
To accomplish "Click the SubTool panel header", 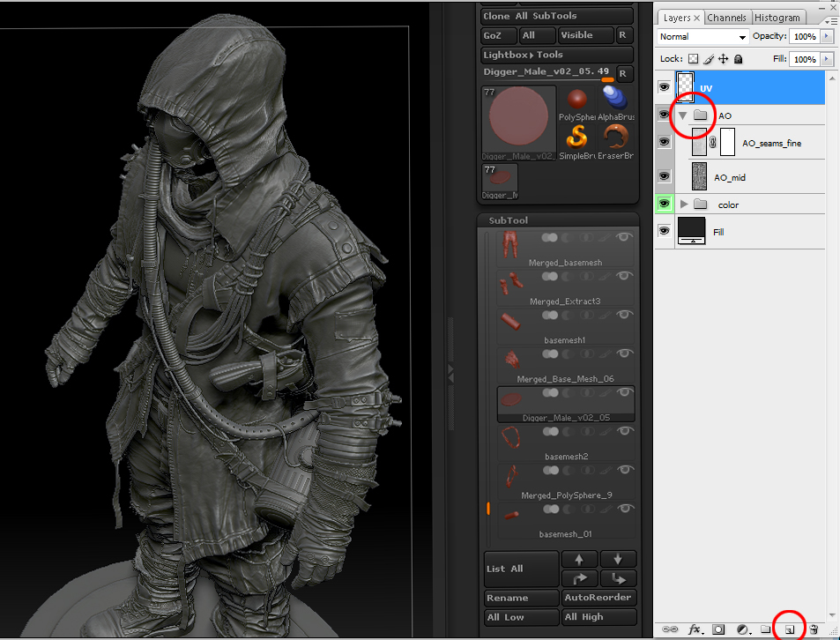I will click(558, 220).
